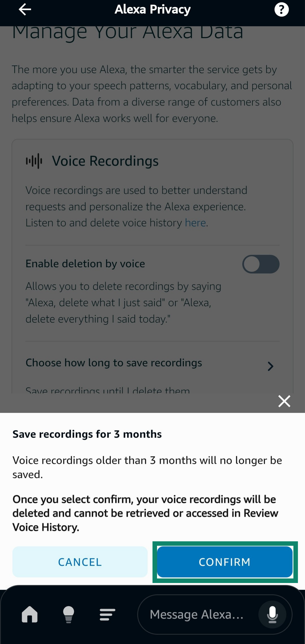Screen dimensions: 305x644
Task: Switch on the voice deletion toggle
Action: click(x=261, y=264)
